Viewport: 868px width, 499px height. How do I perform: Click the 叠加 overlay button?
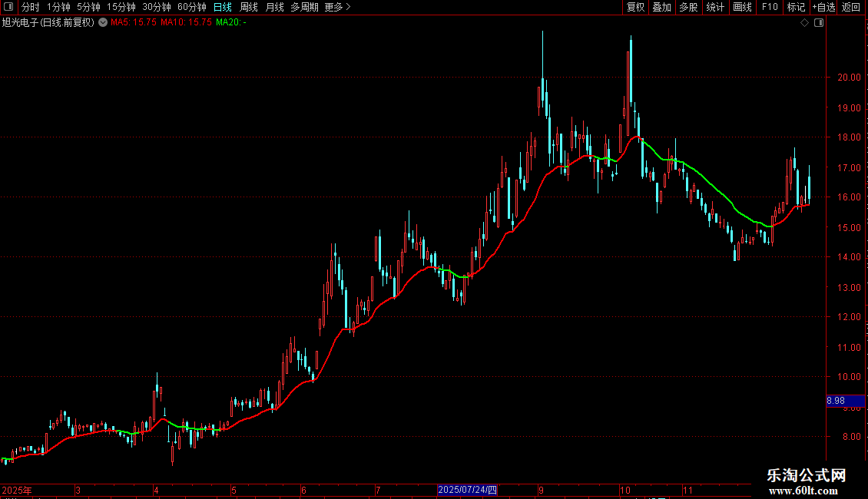pos(661,7)
